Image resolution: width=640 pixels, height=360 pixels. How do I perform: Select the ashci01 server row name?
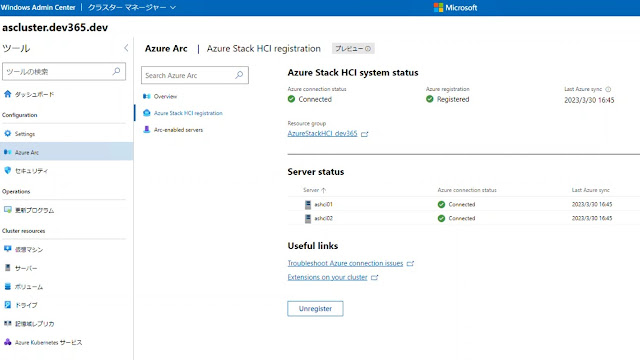tap(323, 204)
